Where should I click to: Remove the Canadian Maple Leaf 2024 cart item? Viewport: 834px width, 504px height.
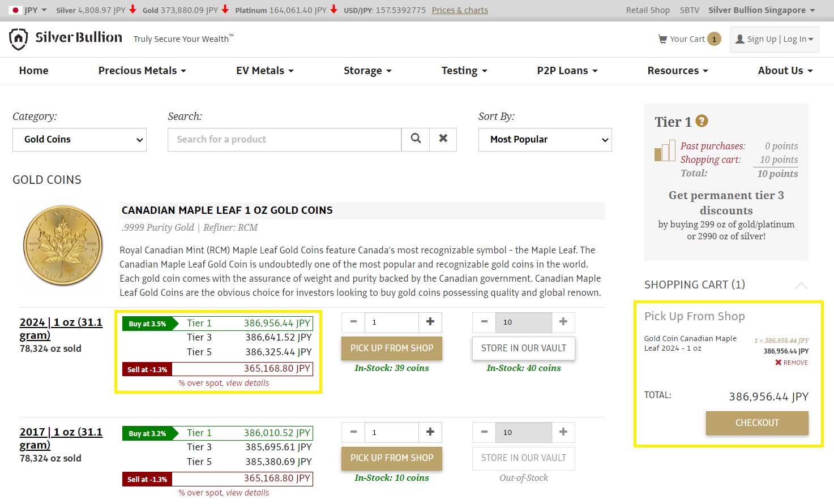coord(792,363)
